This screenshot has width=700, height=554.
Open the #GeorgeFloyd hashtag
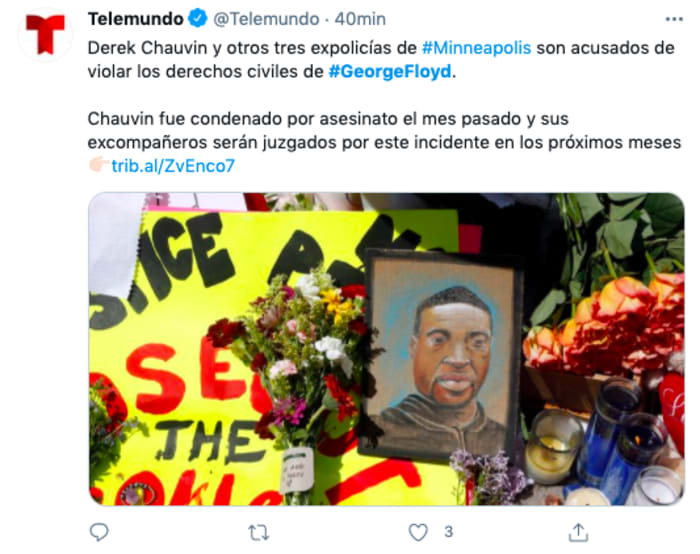coord(390,71)
